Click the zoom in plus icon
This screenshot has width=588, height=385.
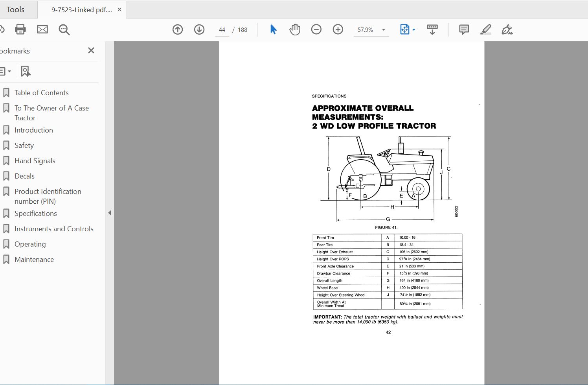coord(338,29)
